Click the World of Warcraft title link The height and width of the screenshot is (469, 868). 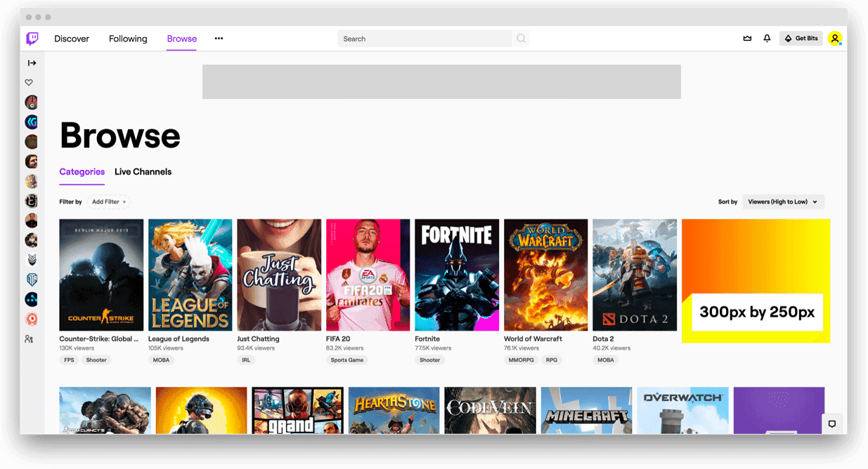[x=533, y=339]
